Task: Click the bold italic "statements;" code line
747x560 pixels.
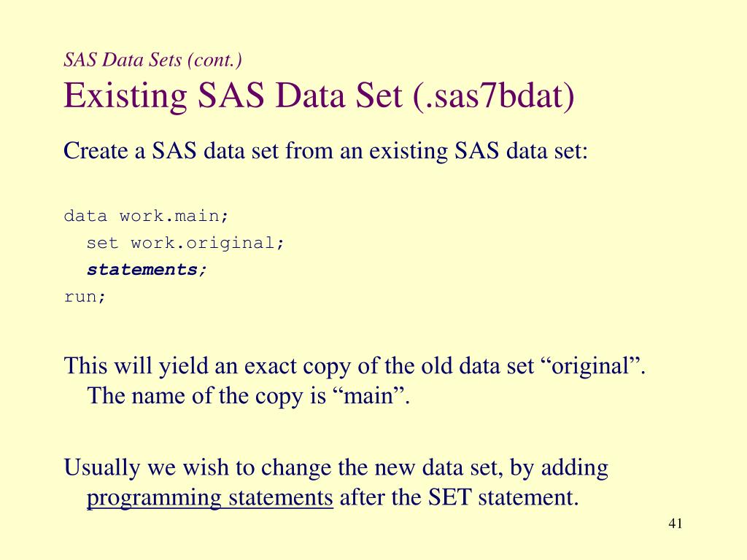Action: tap(147, 270)
